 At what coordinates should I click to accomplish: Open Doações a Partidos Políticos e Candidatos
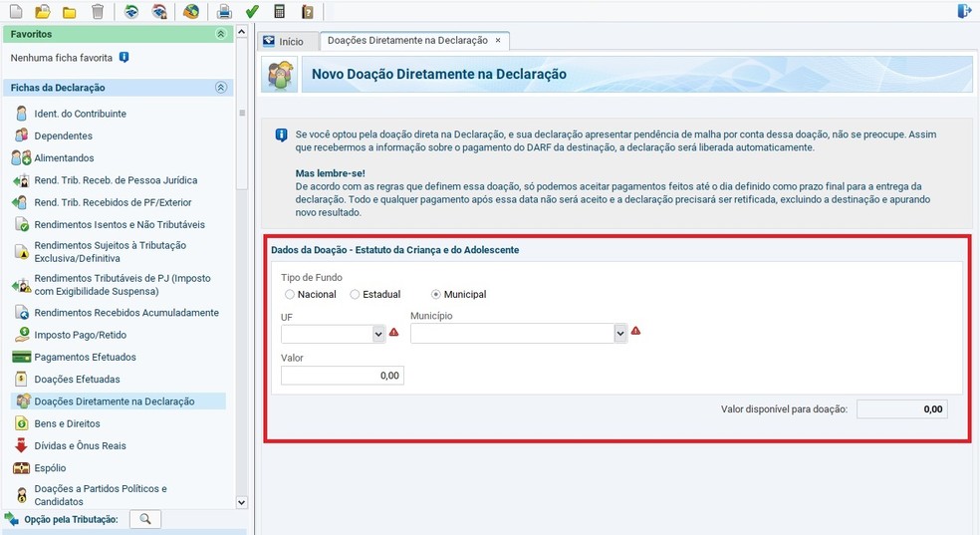100,495
